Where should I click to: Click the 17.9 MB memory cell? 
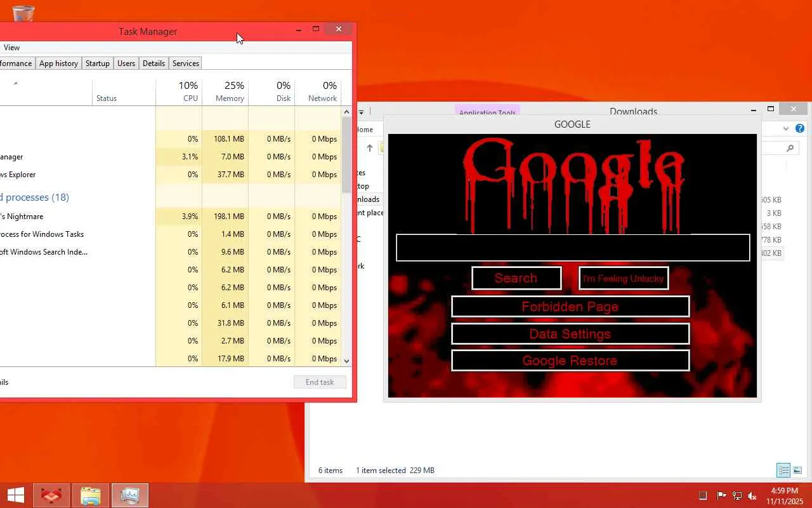pos(225,359)
